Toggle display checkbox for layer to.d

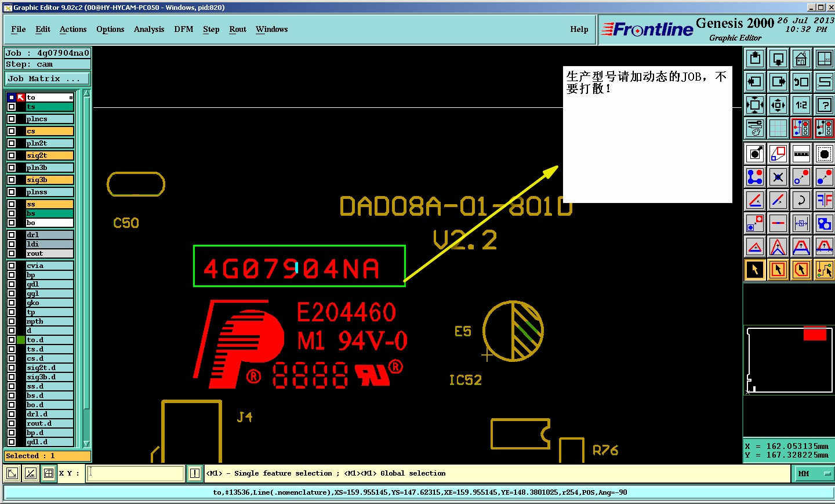[12, 340]
